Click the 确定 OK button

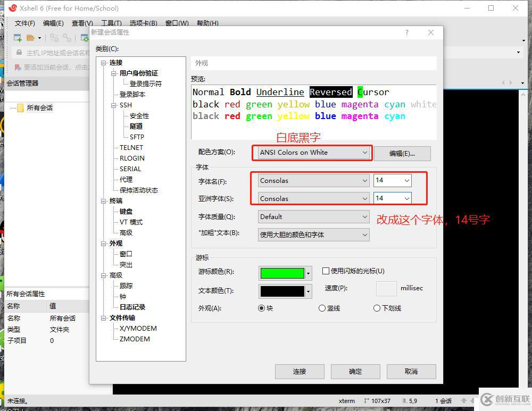point(355,372)
